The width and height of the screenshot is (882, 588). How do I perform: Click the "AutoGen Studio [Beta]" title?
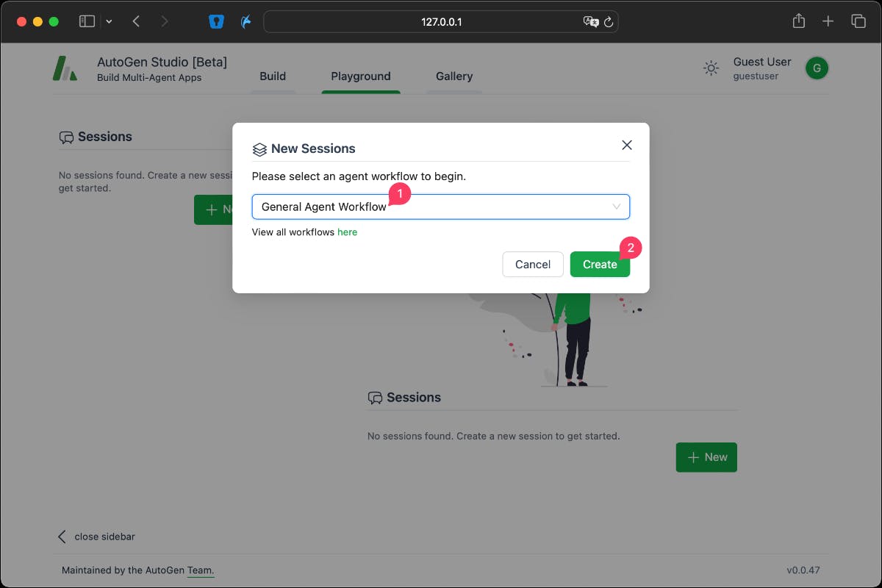coord(162,62)
